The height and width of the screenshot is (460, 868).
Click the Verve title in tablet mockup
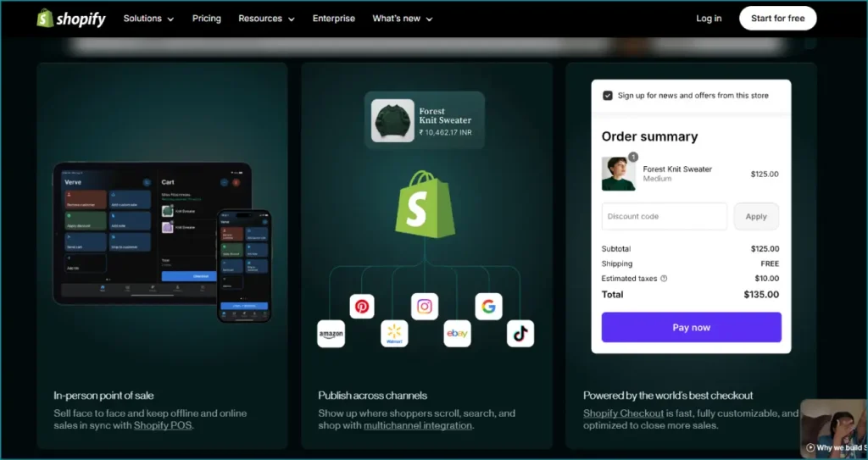click(x=73, y=182)
